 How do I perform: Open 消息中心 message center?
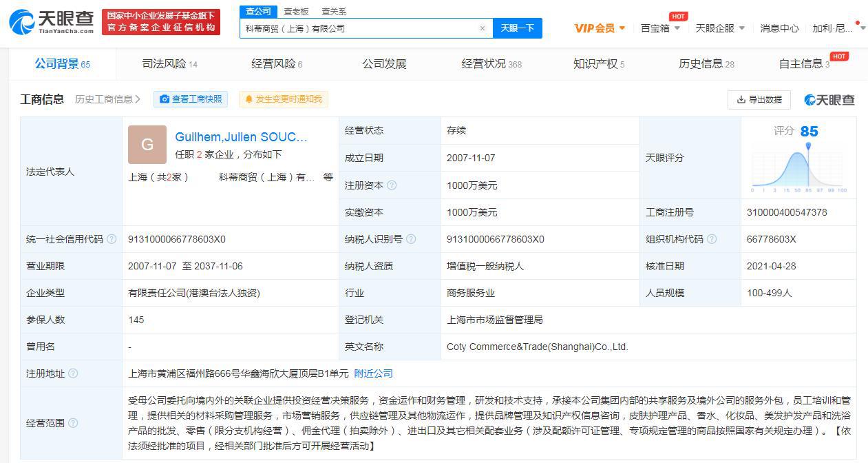[x=779, y=28]
